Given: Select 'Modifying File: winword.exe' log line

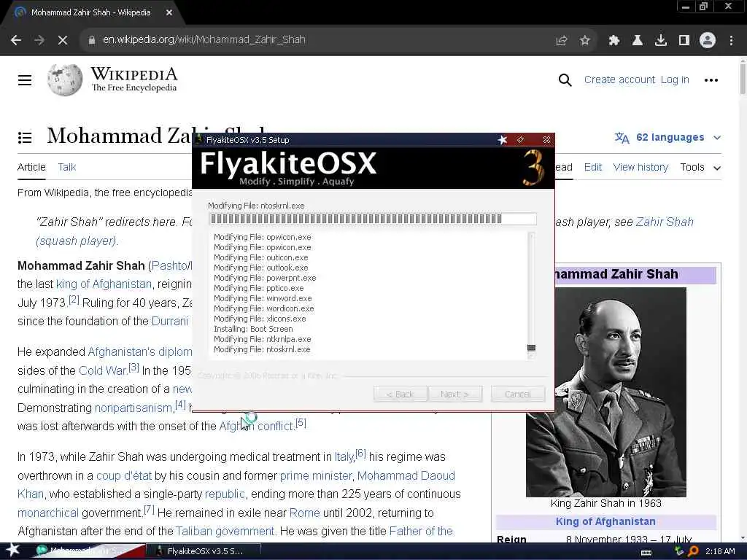Looking at the screenshot, I should (x=263, y=298).
